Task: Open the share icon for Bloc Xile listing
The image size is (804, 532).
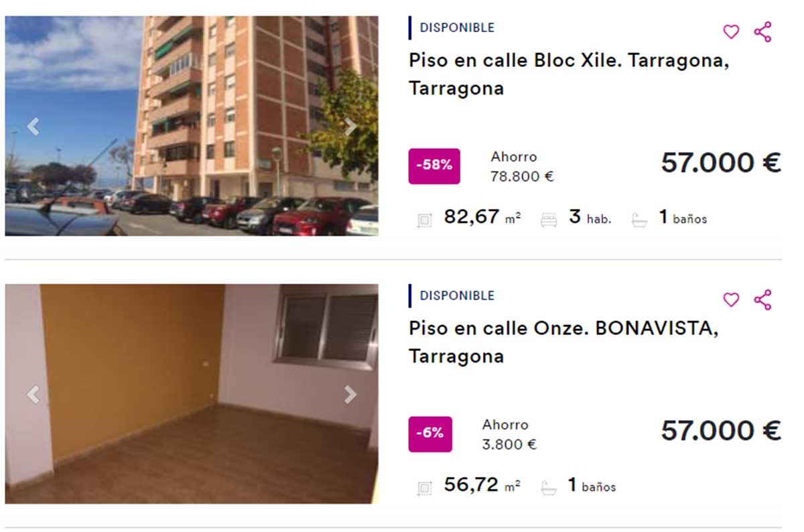Action: pyautogui.click(x=763, y=31)
